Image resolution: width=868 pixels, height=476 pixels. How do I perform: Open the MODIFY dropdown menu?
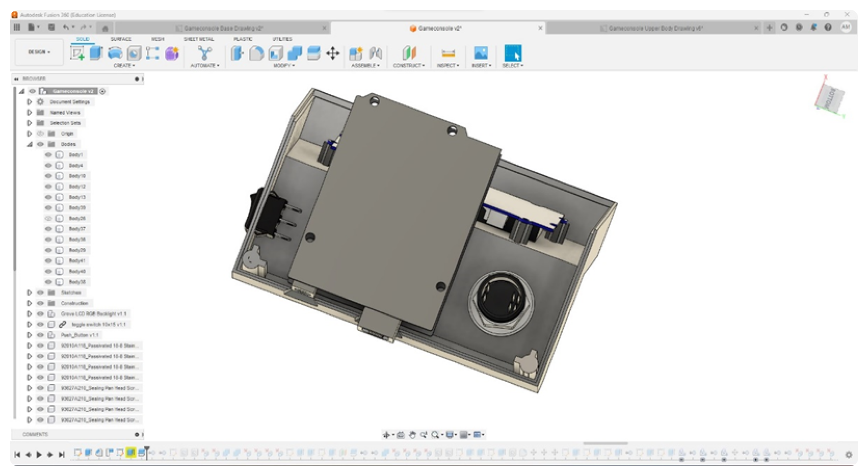coord(284,65)
